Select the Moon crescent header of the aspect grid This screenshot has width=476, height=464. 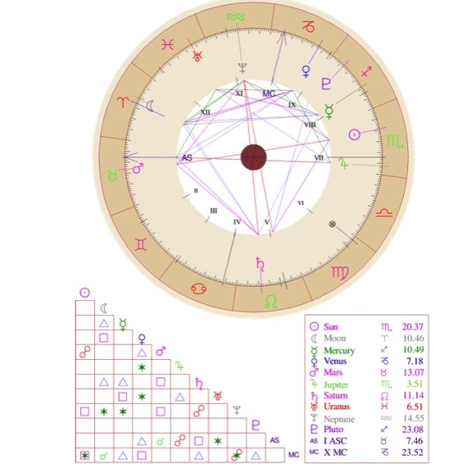tap(104, 309)
